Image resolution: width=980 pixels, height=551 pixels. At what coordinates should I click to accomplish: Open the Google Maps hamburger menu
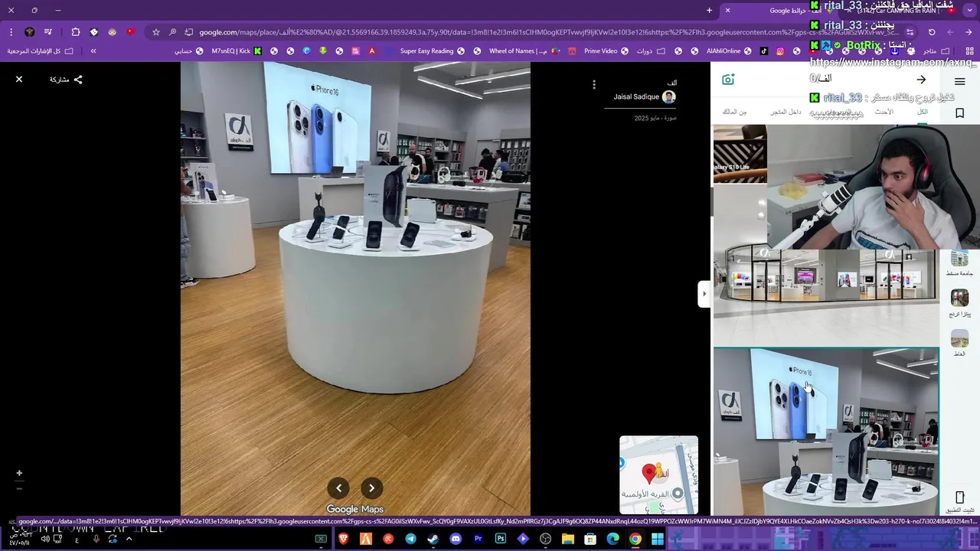coord(959,82)
